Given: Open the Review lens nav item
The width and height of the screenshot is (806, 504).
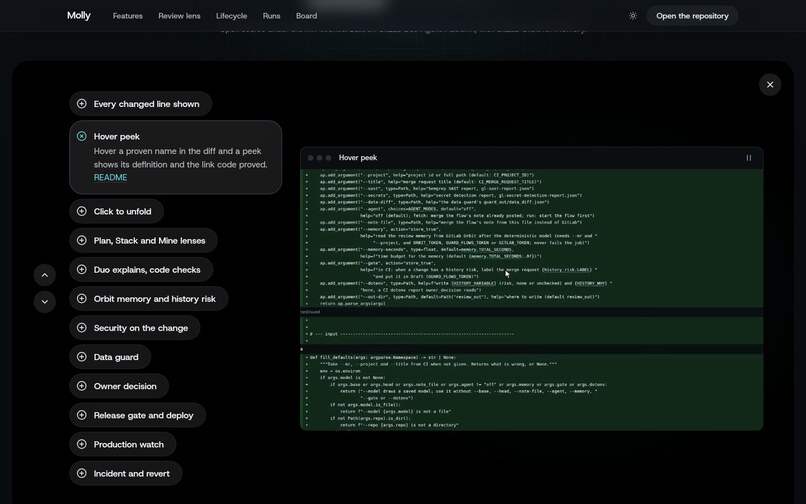Looking at the screenshot, I should (x=179, y=16).
